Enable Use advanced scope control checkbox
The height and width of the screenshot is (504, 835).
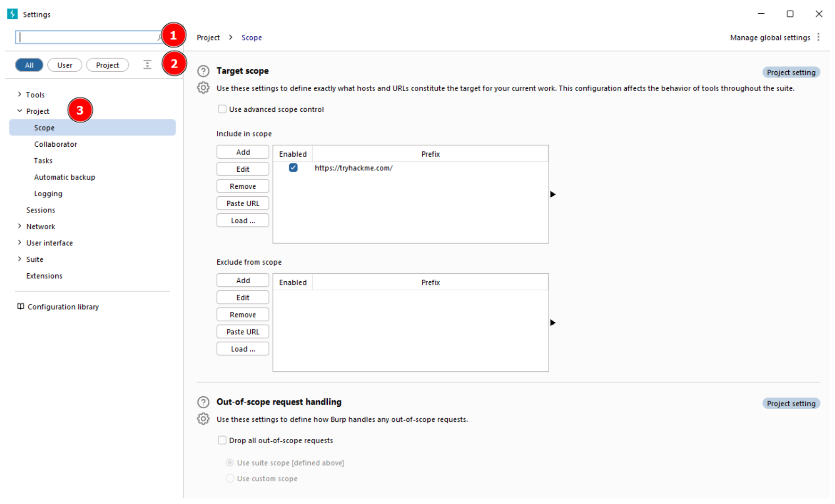point(222,109)
